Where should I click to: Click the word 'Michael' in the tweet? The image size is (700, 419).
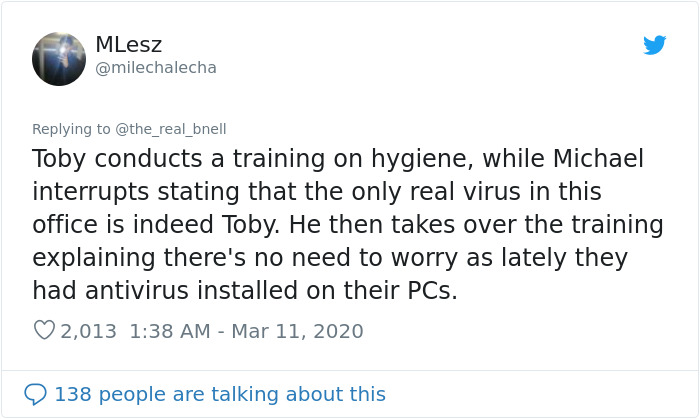(599, 158)
